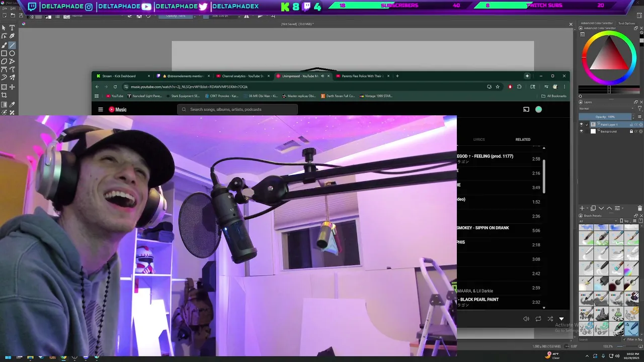Screen dimensions: 644x362
Task: Select the Crop tool
Action: [x=4, y=95]
